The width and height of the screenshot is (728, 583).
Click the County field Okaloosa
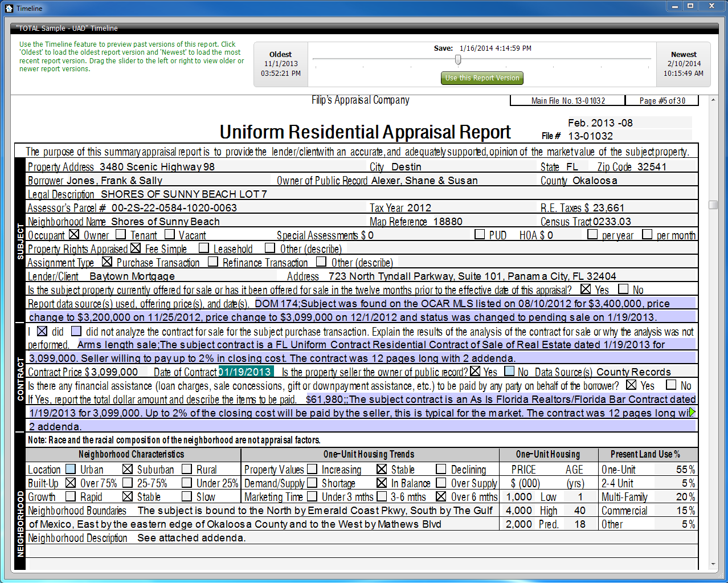point(634,180)
